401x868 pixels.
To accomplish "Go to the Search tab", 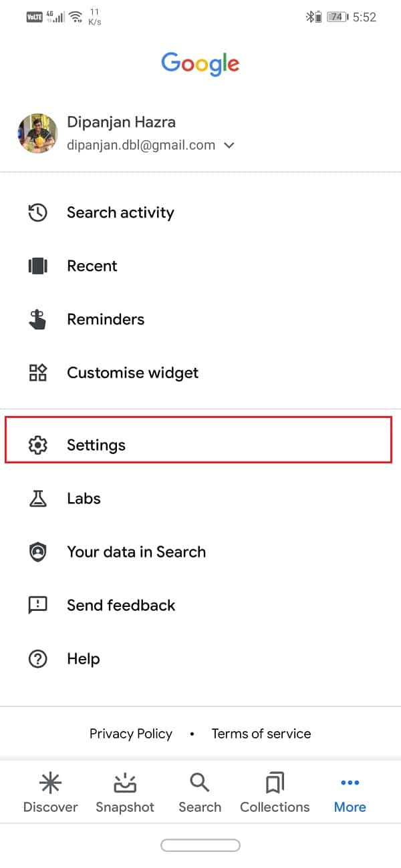I will [200, 793].
